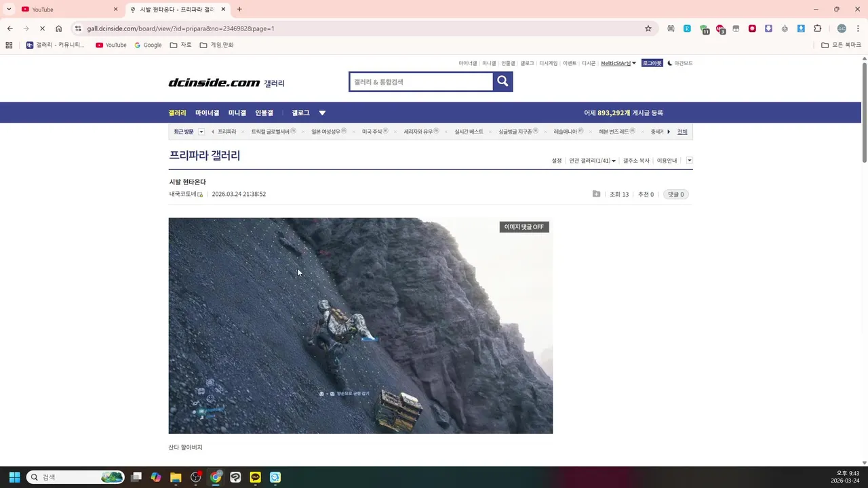The image size is (868, 488).
Task: Expand the 갤로그 navigation dropdown arrow
Action: (322, 113)
